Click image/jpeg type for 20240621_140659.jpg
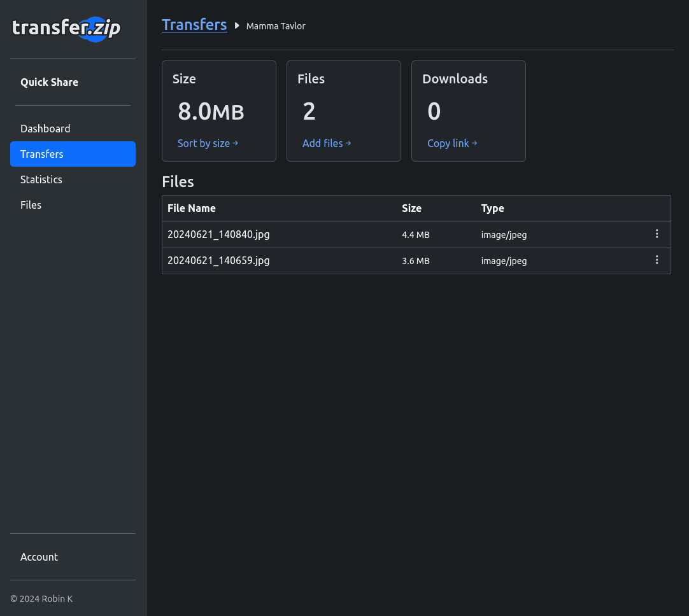This screenshot has width=689, height=616. tap(504, 261)
